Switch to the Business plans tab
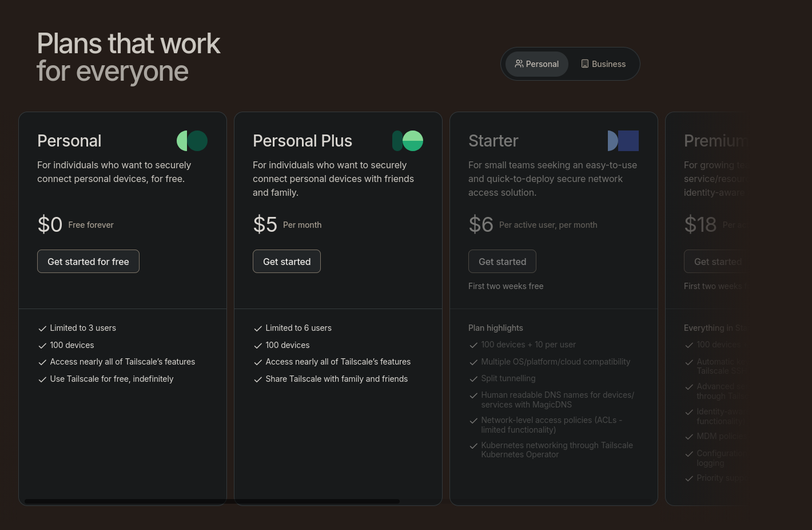 coord(603,64)
